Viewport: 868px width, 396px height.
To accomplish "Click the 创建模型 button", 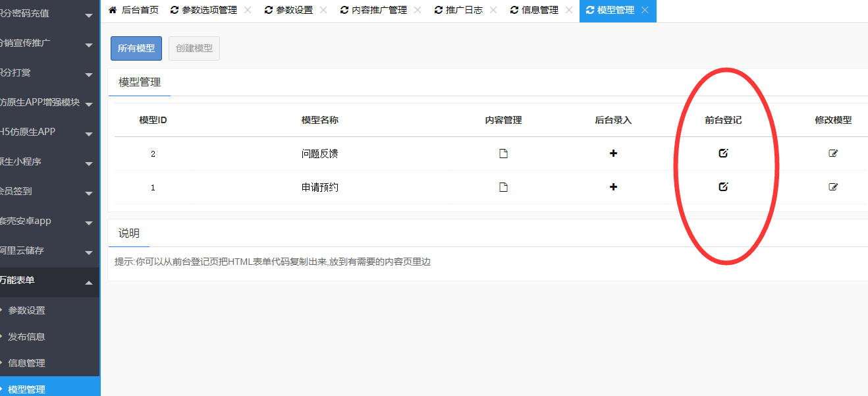I will tap(194, 49).
